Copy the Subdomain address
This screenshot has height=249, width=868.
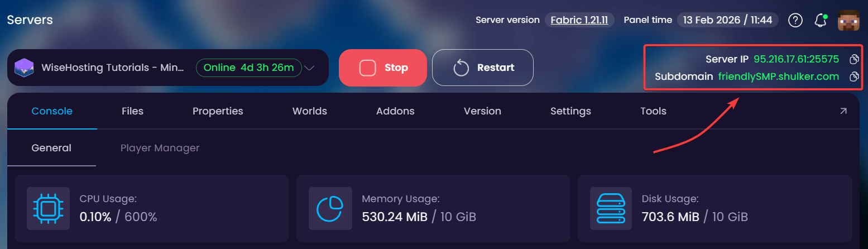[853, 76]
